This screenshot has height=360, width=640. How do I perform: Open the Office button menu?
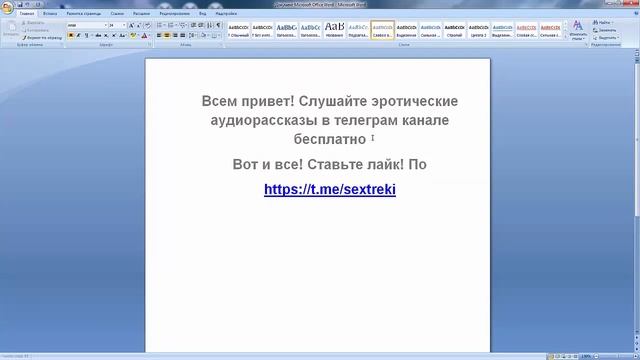(x=7, y=7)
